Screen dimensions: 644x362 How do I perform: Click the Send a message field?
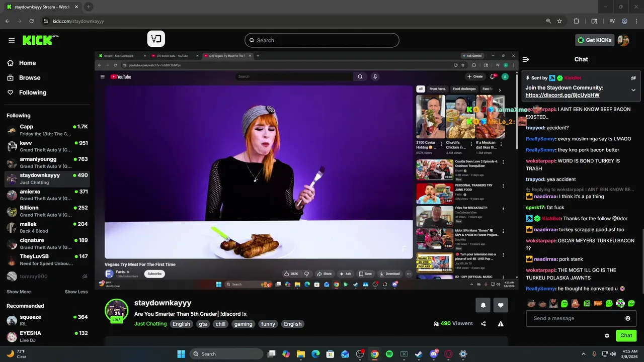(x=578, y=318)
